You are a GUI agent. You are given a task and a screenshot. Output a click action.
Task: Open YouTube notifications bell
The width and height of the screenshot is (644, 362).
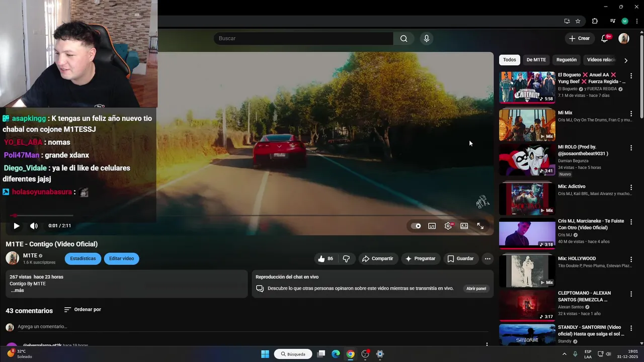click(605, 39)
